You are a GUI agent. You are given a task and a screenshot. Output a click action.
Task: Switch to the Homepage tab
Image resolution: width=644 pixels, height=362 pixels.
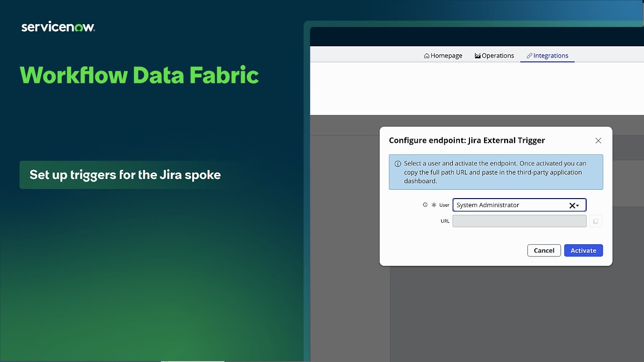tap(447, 55)
